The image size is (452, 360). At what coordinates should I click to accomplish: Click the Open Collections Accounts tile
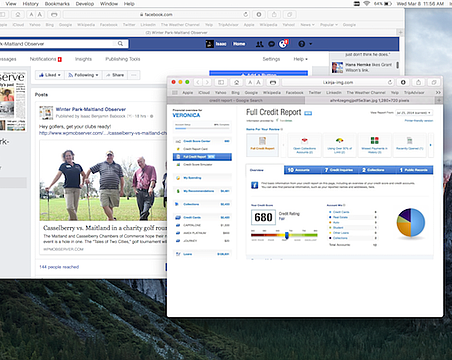[304, 145]
